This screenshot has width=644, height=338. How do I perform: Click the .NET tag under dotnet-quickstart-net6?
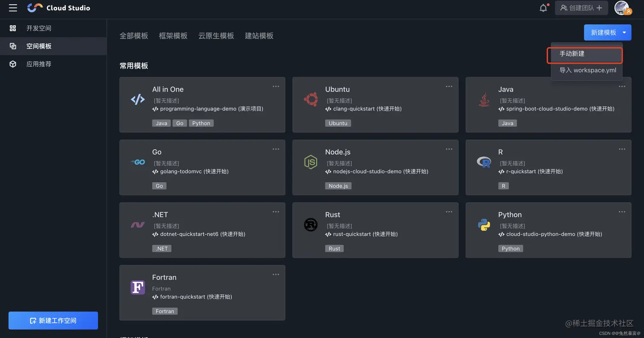tap(161, 248)
